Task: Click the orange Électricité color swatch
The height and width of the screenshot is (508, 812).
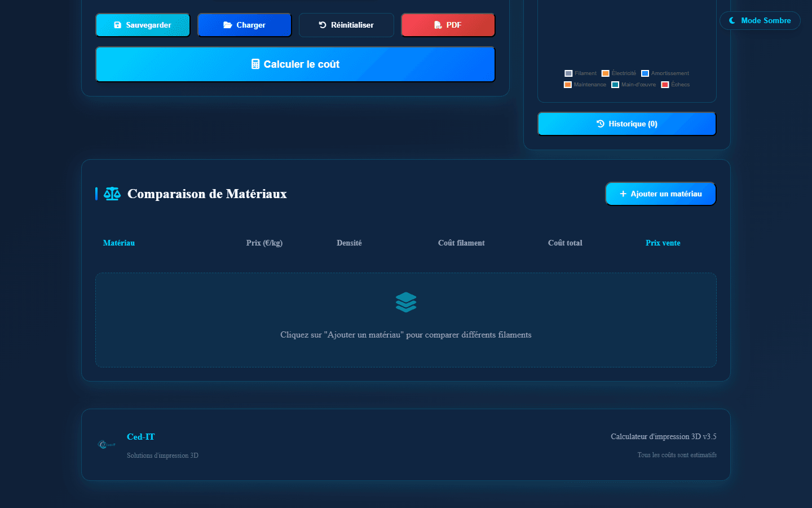Action: [604, 73]
